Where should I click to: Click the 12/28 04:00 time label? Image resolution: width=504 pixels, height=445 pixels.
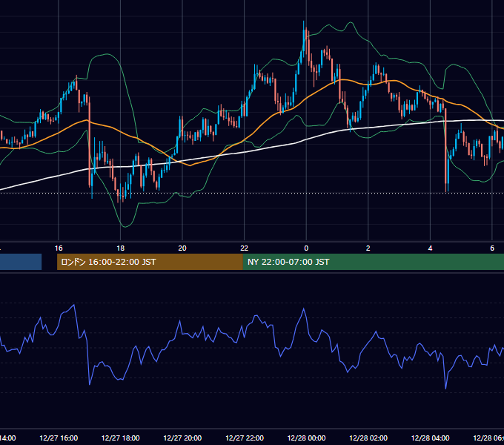pyautogui.click(x=431, y=438)
